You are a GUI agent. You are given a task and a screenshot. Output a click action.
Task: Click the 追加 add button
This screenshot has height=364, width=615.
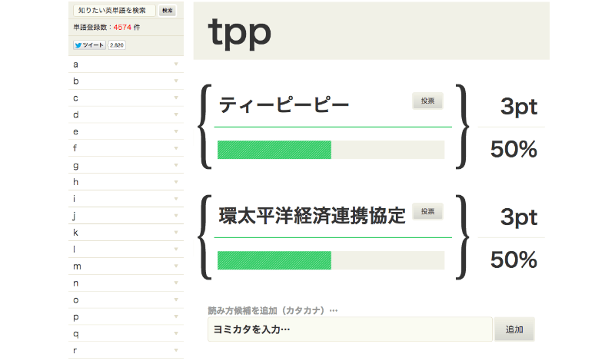click(x=514, y=329)
